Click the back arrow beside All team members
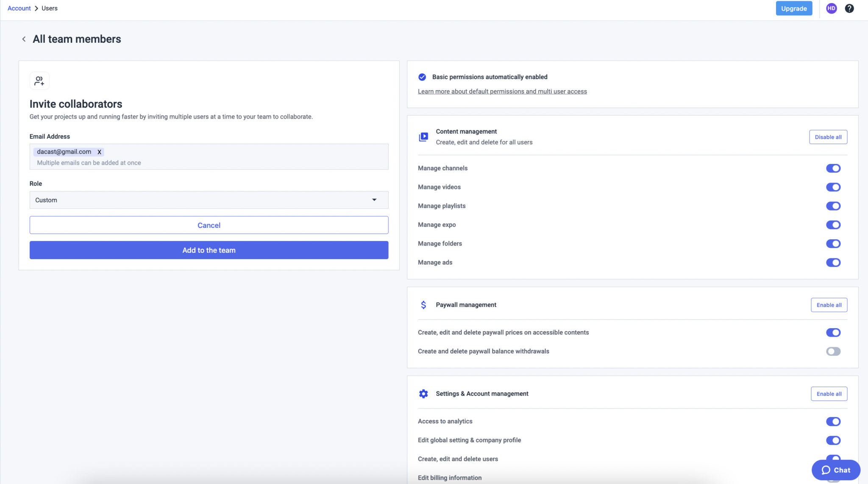The width and height of the screenshot is (868, 484). 24,39
